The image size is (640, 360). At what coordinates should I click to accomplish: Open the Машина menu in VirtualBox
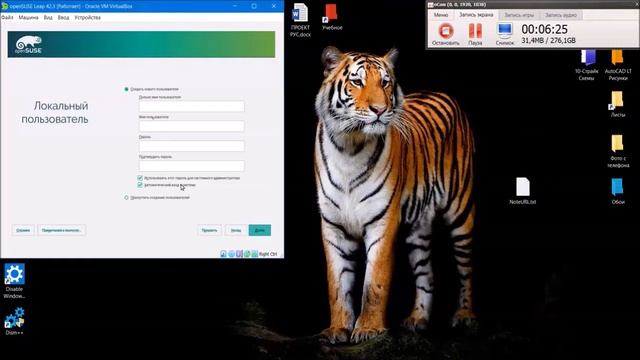click(28, 18)
